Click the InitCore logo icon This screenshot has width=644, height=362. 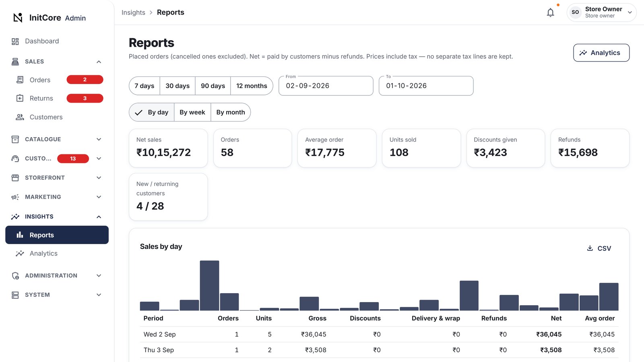click(18, 18)
